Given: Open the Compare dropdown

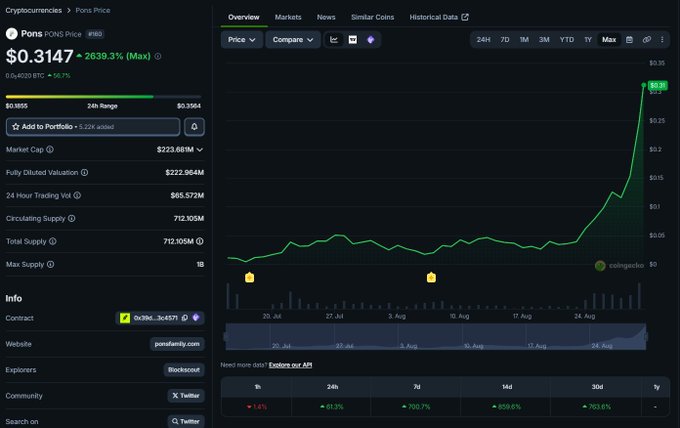Looking at the screenshot, I should pyautogui.click(x=293, y=40).
